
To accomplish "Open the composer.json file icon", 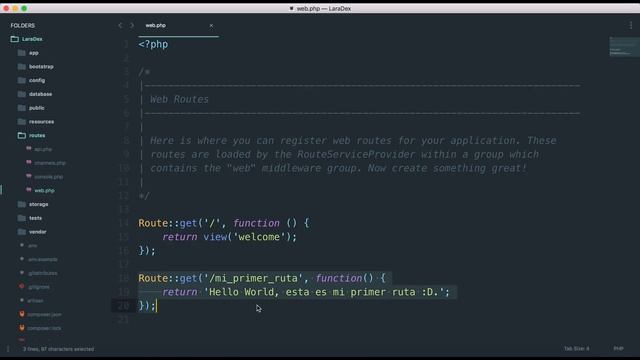I will 22,314.
